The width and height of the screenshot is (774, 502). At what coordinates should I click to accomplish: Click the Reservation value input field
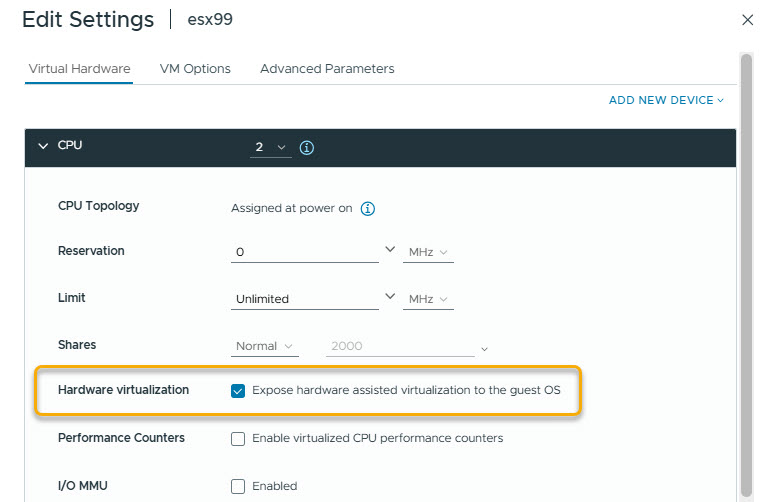pyautogui.click(x=305, y=252)
